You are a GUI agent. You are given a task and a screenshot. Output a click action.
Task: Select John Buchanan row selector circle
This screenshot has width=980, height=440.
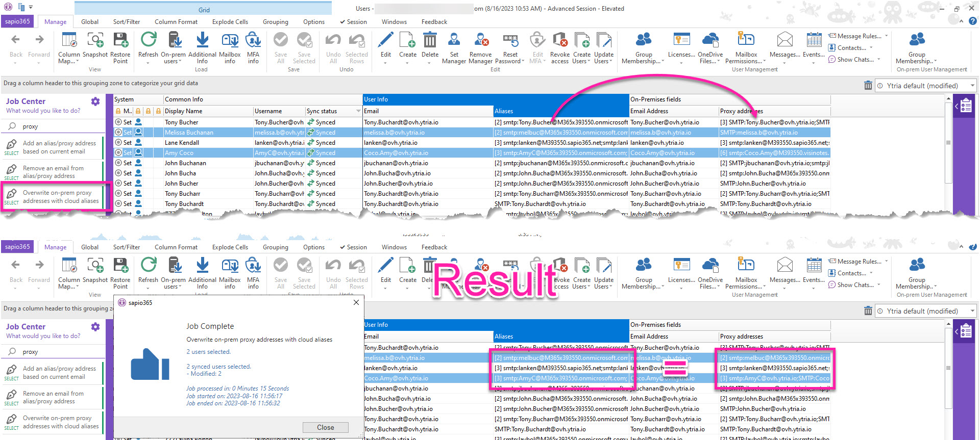coord(118,163)
